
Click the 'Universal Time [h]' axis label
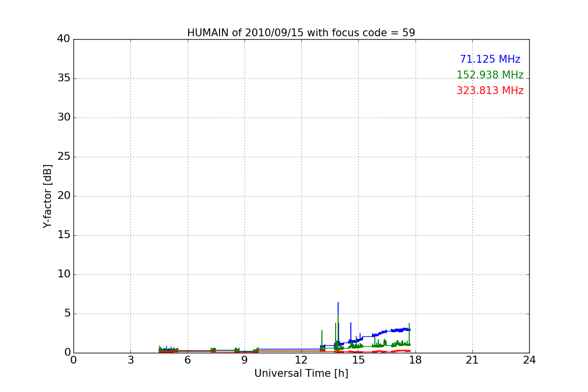pyautogui.click(x=301, y=373)
